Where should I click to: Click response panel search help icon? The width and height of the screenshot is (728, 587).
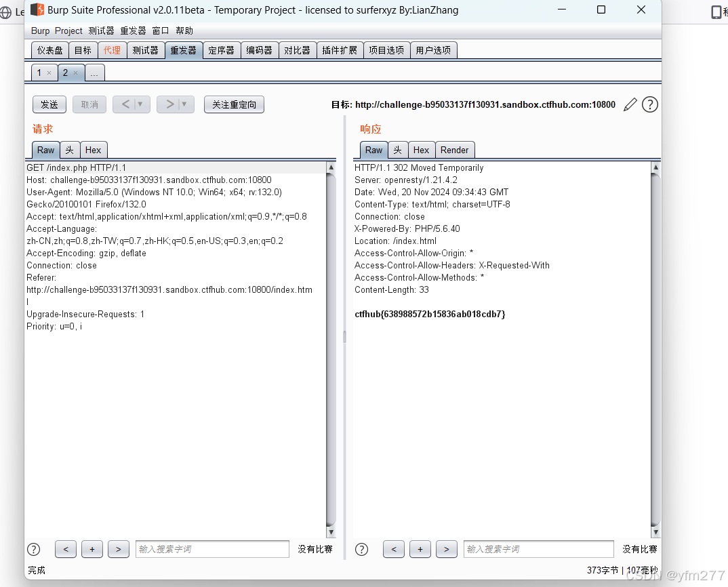click(361, 550)
